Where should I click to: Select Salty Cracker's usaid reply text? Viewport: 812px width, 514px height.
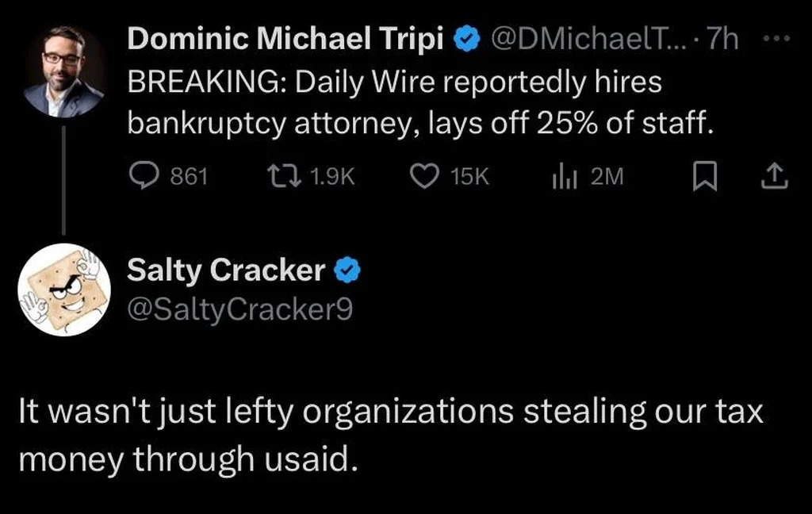point(390,436)
